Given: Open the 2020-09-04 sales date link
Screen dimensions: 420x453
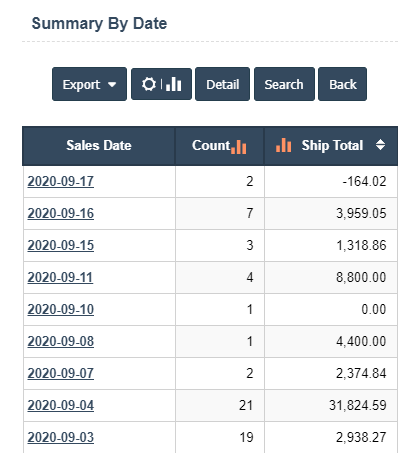Looking at the screenshot, I should point(61,405).
